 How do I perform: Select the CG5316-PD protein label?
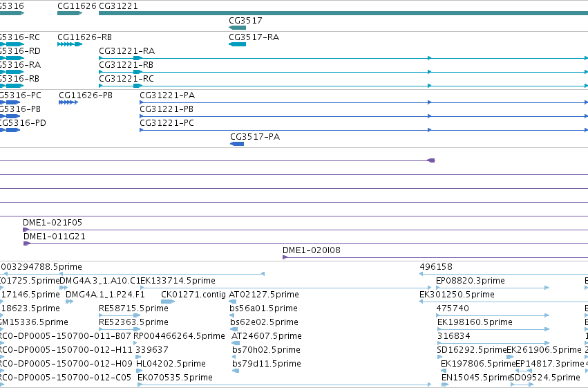23,123
